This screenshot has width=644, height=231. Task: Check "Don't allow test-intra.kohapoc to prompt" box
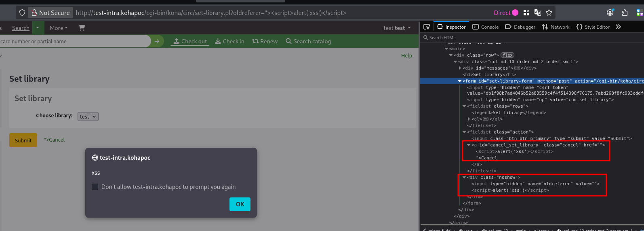(x=95, y=187)
